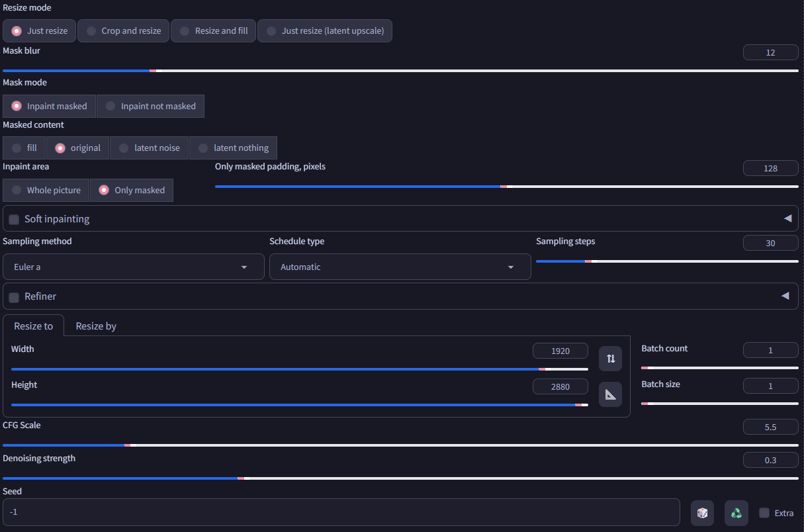The height and width of the screenshot is (532, 804).
Task: Click the Batch size slider
Action: (x=720, y=403)
